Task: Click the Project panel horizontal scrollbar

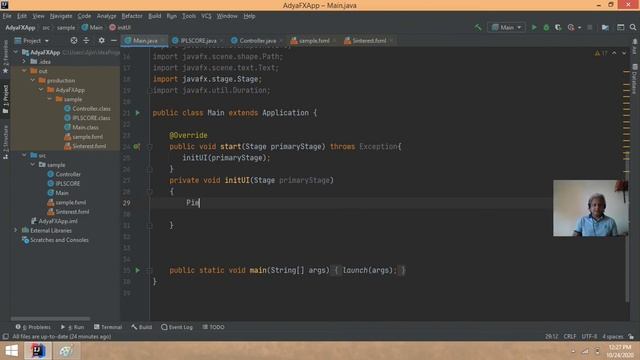Action: tap(50, 318)
